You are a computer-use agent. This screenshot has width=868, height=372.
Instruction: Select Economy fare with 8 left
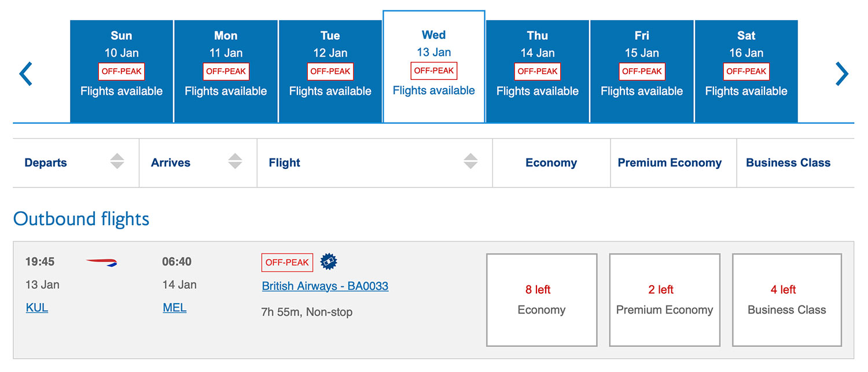(542, 300)
